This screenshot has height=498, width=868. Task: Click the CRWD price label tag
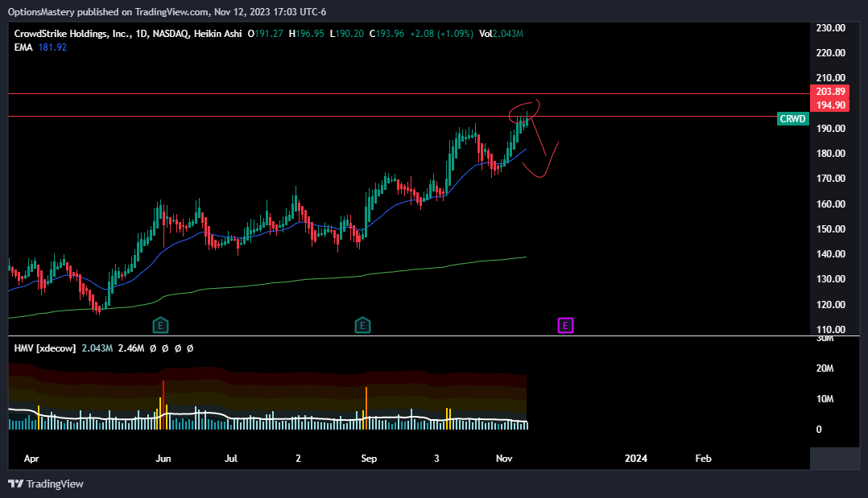792,119
